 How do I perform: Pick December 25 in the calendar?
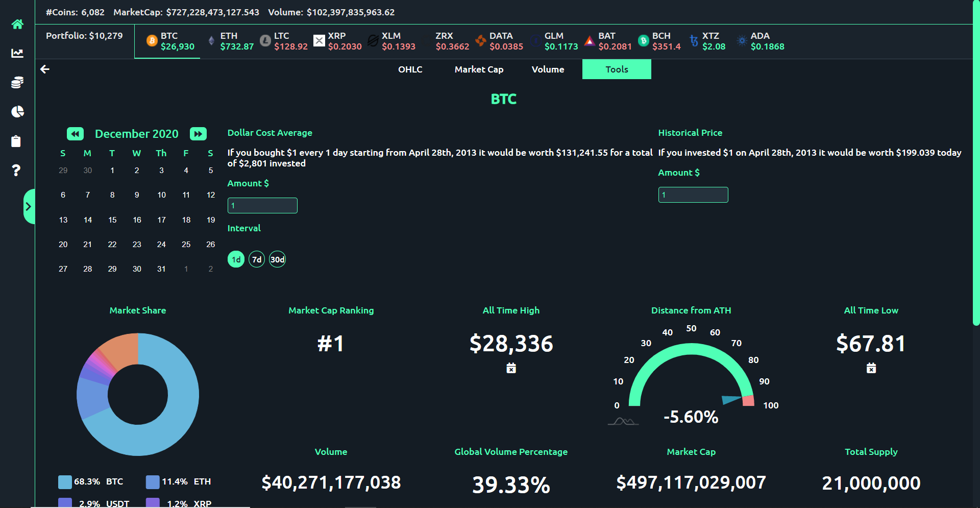click(x=186, y=245)
